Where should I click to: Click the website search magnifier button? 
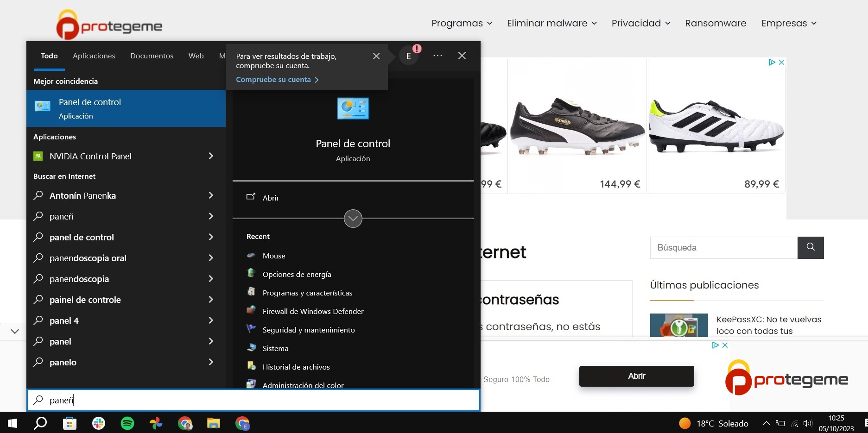pos(811,247)
